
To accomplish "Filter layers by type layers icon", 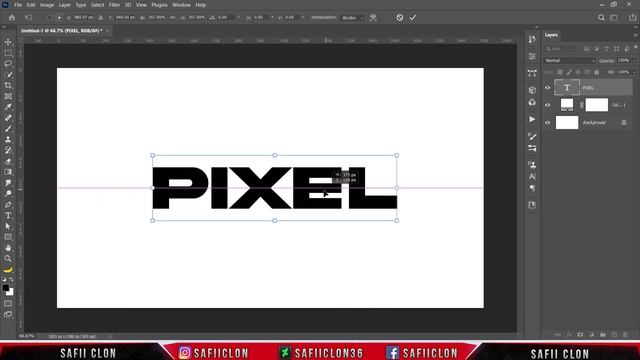I will (606, 49).
